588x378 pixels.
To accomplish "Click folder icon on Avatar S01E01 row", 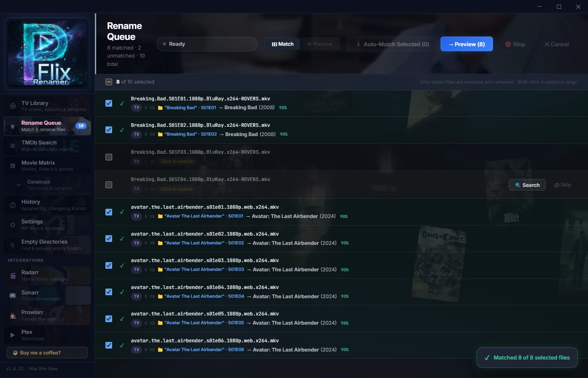I will 160,216.
